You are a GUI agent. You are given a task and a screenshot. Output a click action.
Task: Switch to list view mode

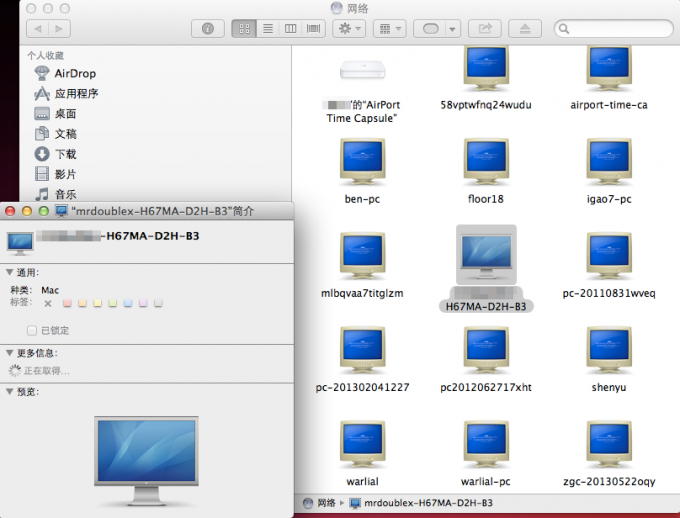pos(267,29)
